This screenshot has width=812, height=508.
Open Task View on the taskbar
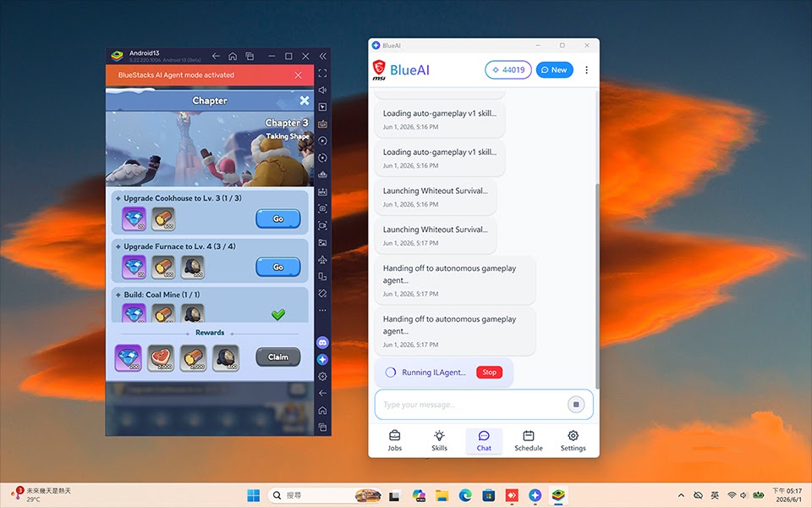click(395, 495)
